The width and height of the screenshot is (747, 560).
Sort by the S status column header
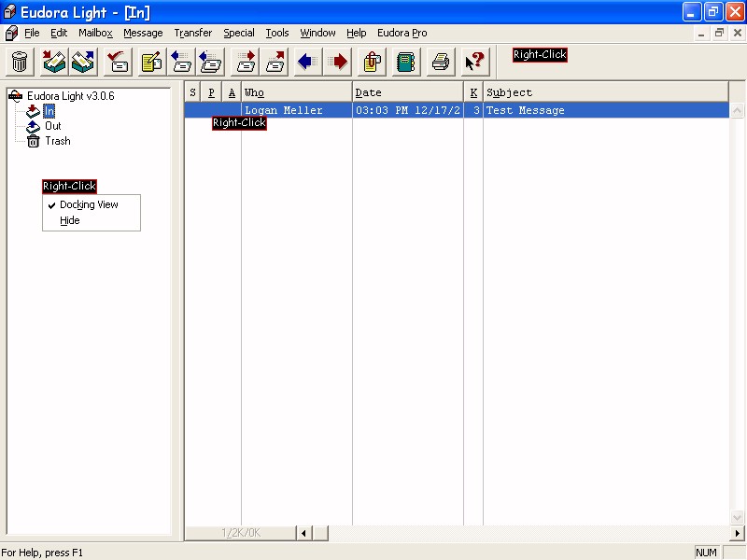(192, 91)
